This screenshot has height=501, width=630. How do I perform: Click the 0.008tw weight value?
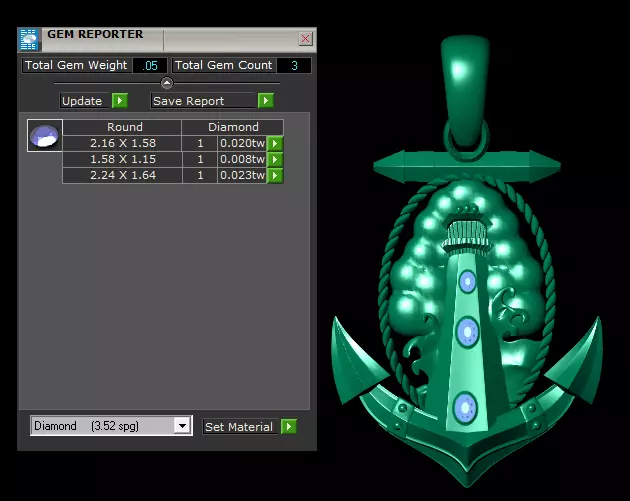pos(242,160)
